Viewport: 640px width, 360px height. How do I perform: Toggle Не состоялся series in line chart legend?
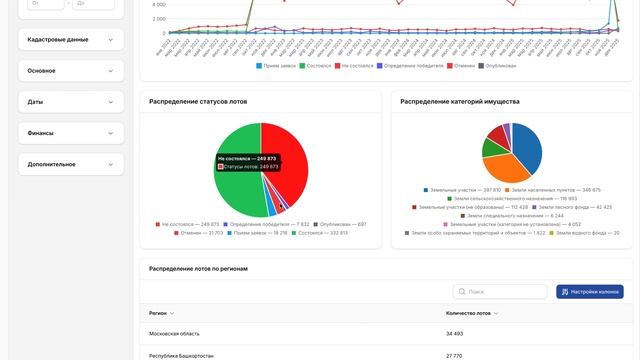354,66
